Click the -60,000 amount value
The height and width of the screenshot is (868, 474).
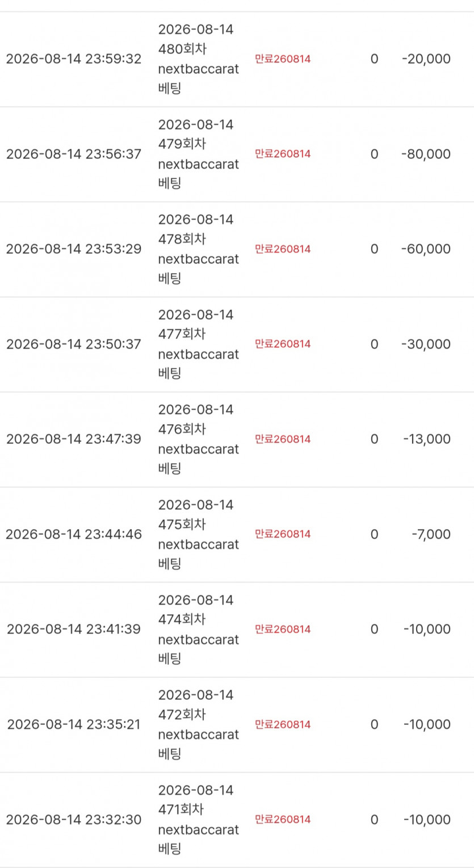pyautogui.click(x=426, y=249)
